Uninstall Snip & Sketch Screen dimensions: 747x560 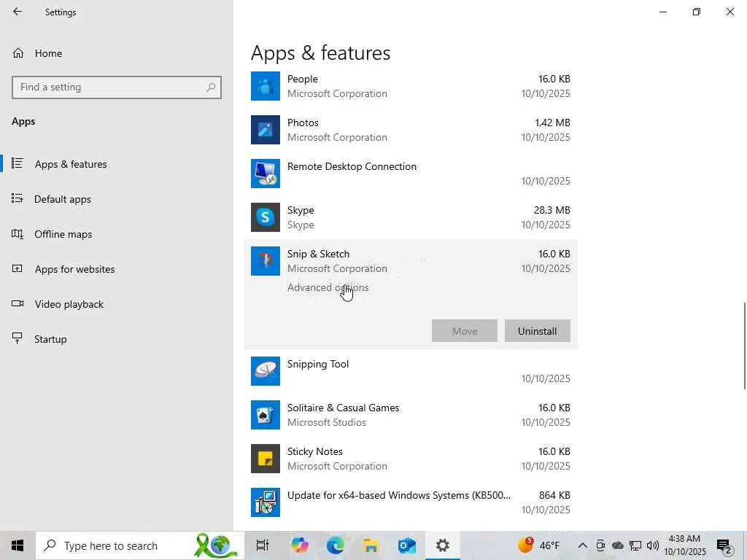(537, 331)
